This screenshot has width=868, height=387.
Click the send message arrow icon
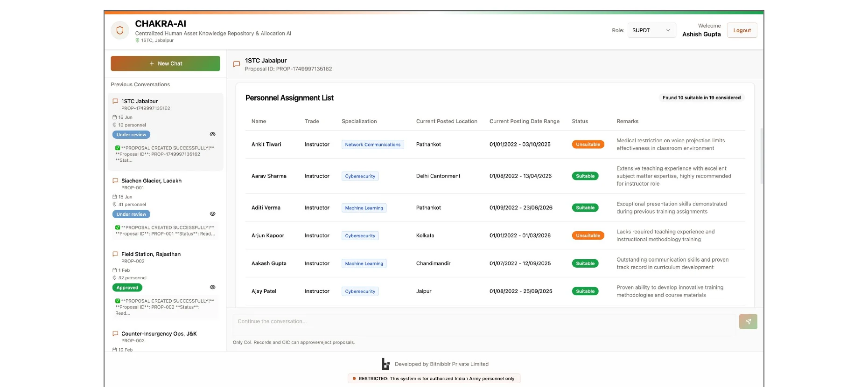point(748,321)
